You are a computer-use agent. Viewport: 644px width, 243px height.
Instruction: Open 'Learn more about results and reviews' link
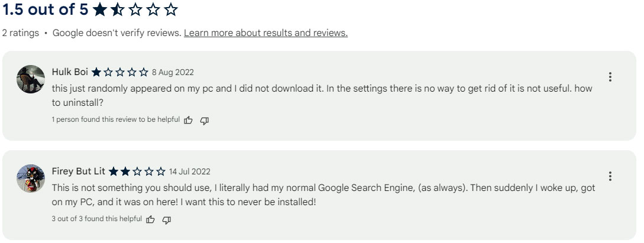click(266, 33)
